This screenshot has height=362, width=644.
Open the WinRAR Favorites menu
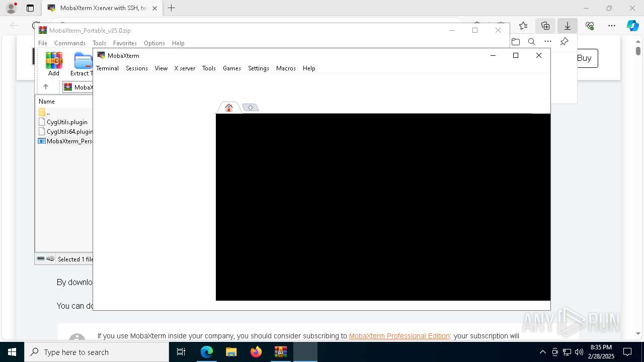[125, 43]
